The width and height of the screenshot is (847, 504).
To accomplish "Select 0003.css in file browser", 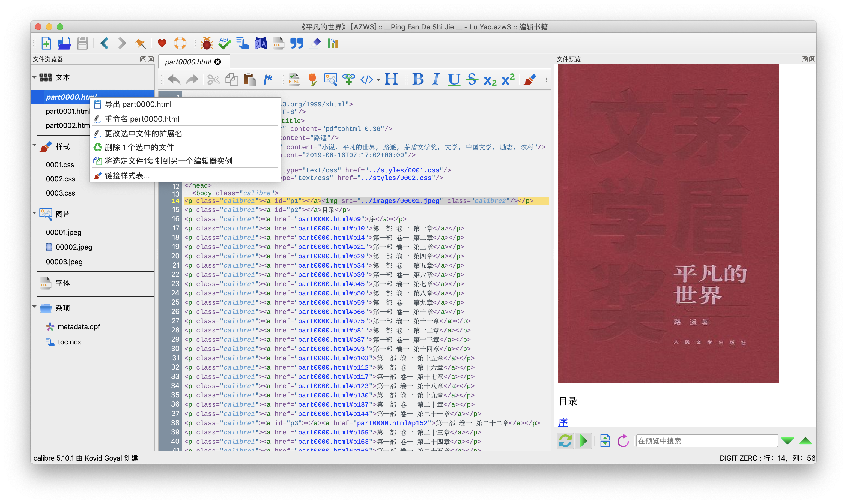I will (61, 193).
